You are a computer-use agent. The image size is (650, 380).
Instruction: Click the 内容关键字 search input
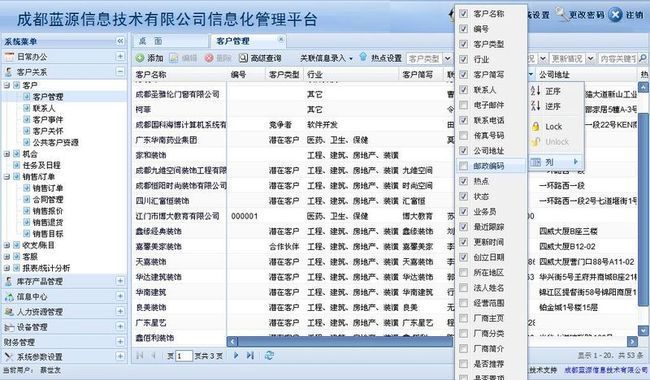(617, 58)
